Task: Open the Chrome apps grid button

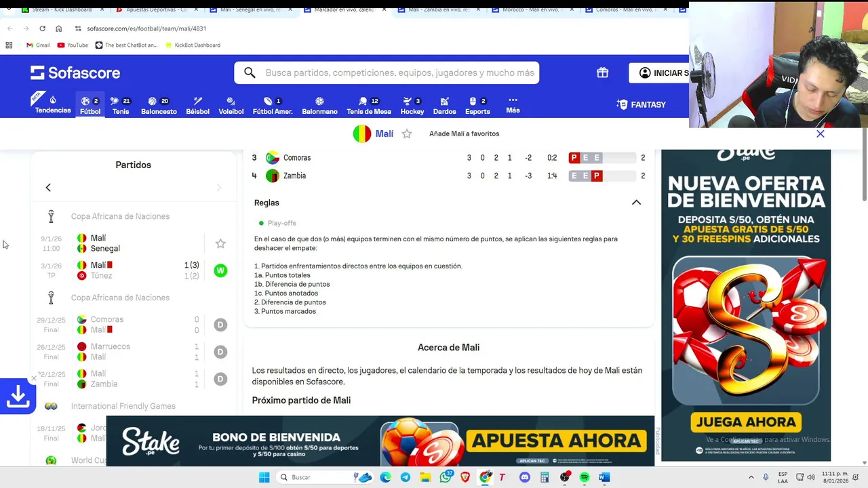Action: pyautogui.click(x=9, y=45)
